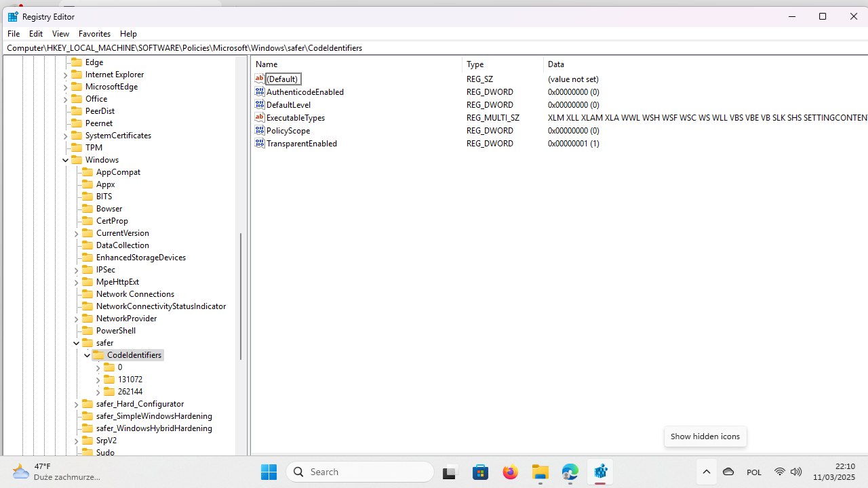Collapse the safer key

click(77, 343)
